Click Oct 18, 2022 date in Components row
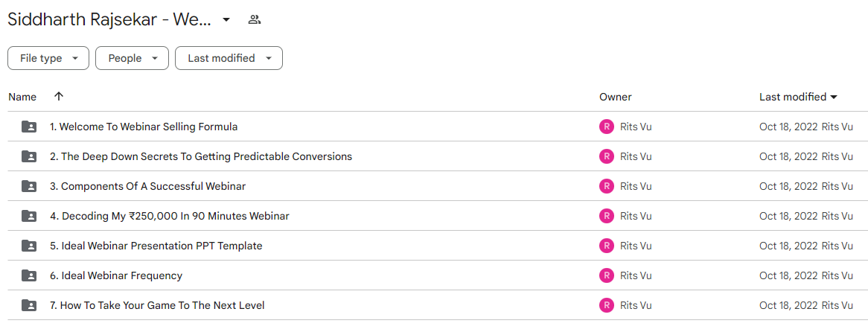Screen dimensions: 868x335 pyautogui.click(x=788, y=187)
